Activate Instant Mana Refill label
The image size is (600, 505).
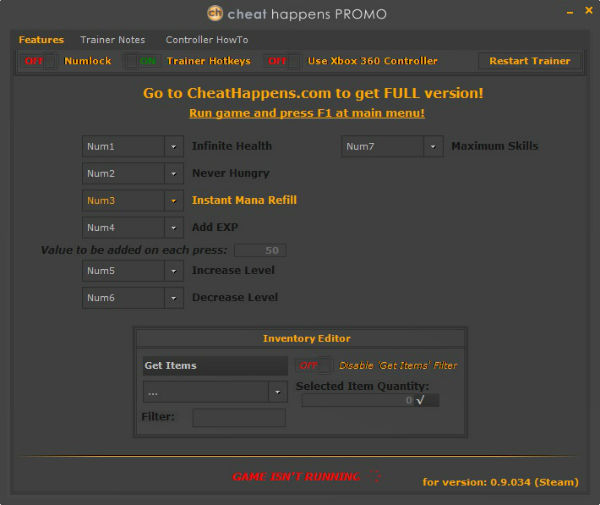point(244,200)
